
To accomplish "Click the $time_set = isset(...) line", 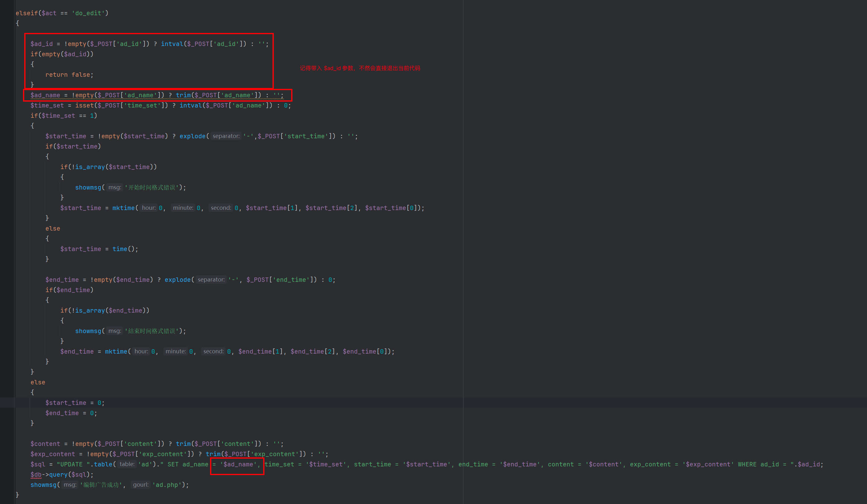I will pyautogui.click(x=161, y=106).
